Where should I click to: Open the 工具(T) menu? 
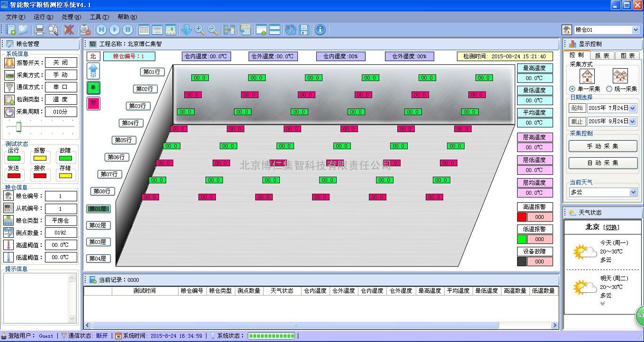99,17
